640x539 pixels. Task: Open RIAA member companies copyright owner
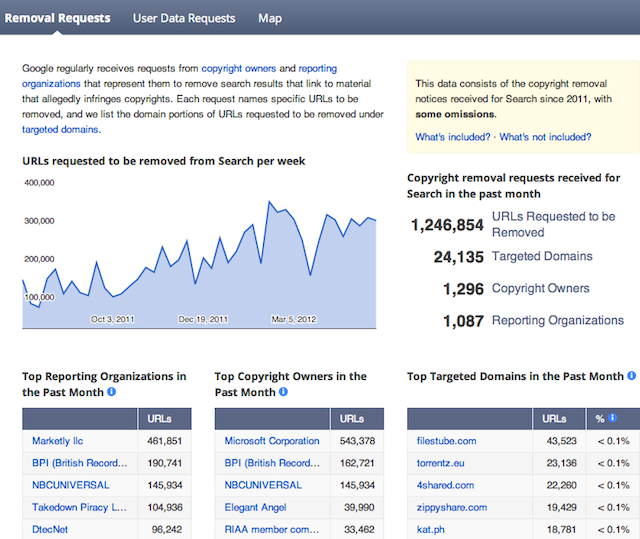(272, 529)
